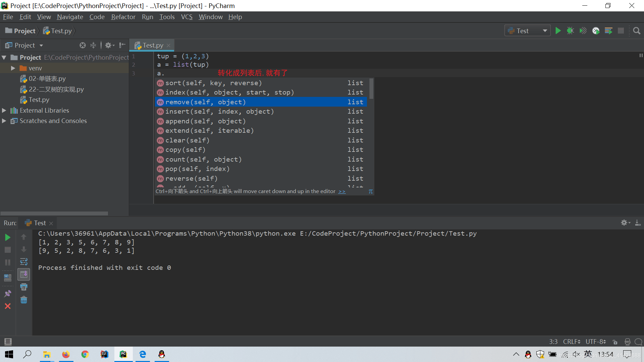Open 22-二叉树的实现.py file
Viewport: 644px width, 362px height.
52,89
